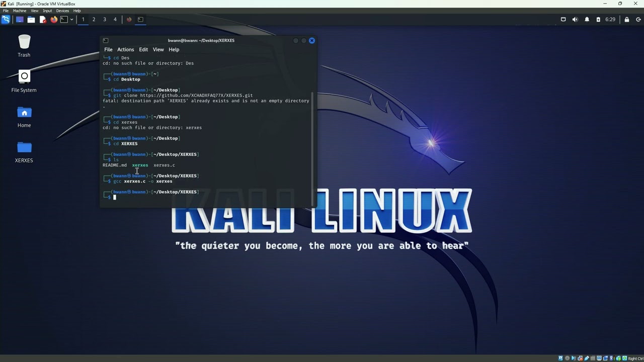Open the volume control in the tray
Image resolution: width=644 pixels, height=362 pixels.
point(575,20)
